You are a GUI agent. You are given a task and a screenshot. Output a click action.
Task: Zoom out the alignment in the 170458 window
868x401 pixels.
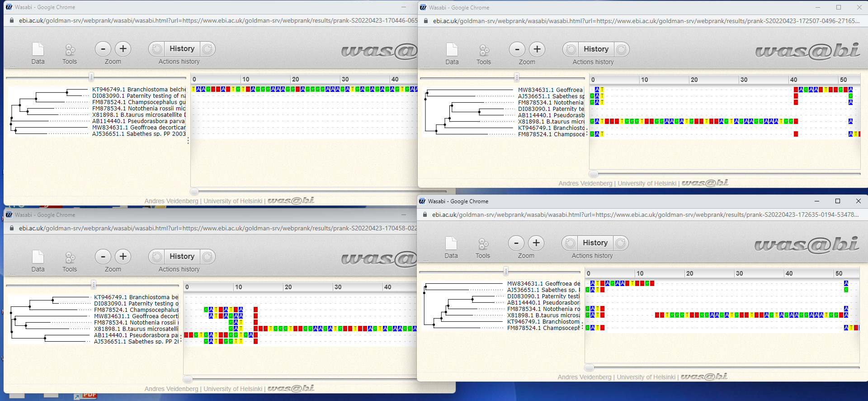coord(103,257)
